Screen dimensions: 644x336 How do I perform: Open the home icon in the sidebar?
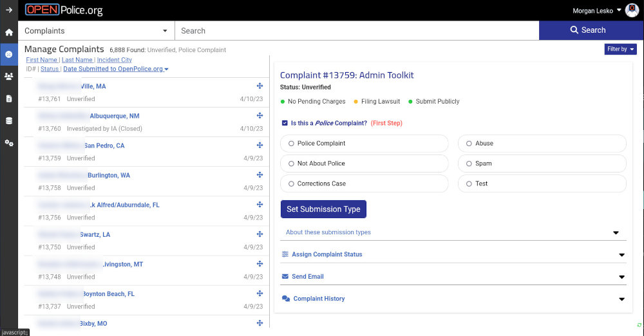8,32
